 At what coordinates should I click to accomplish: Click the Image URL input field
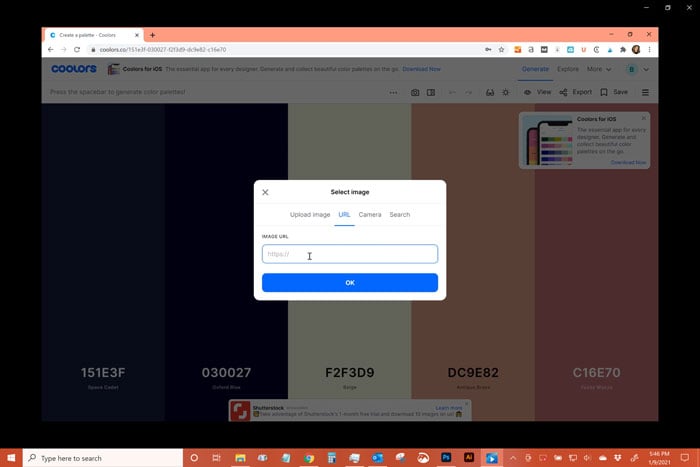click(350, 254)
